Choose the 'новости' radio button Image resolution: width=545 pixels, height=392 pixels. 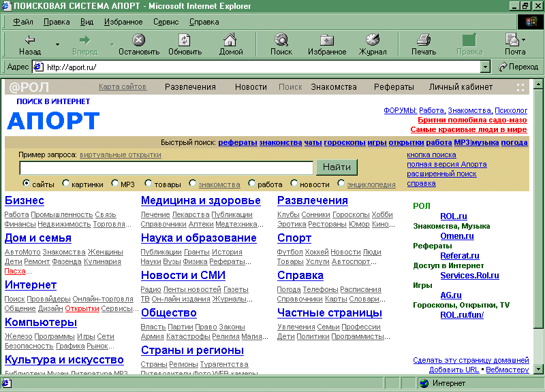pos(294,184)
